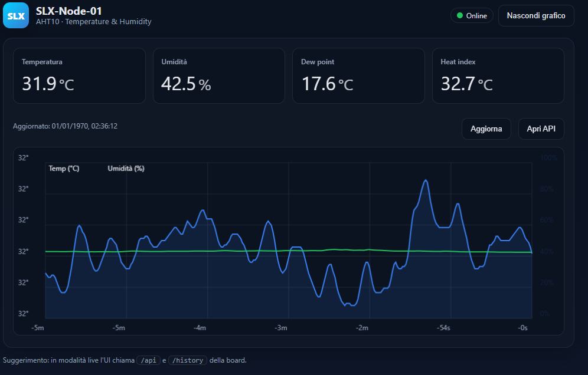
Task: Select the Temperatura 31.9 °C card
Action: pyautogui.click(x=79, y=75)
